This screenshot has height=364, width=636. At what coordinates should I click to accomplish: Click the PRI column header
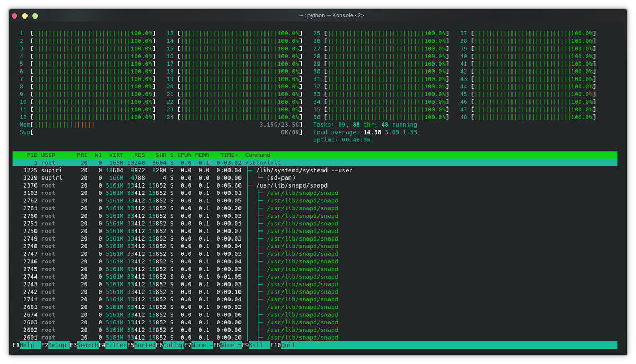click(x=82, y=155)
